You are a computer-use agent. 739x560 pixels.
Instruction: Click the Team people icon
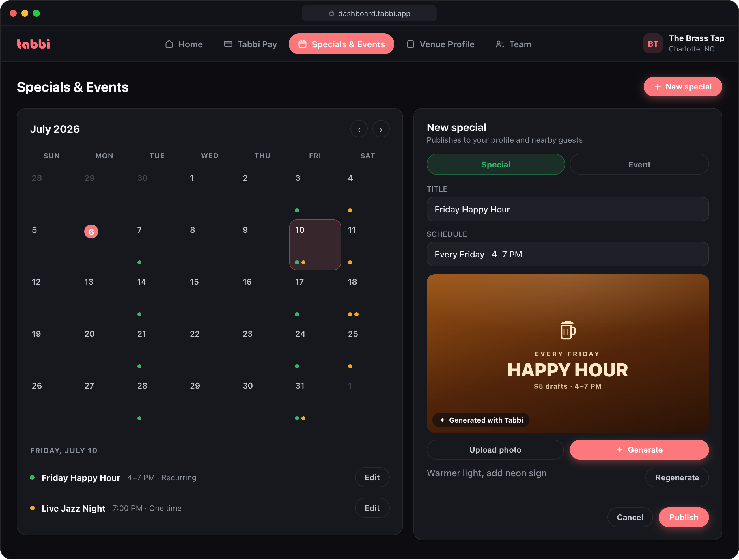point(500,44)
